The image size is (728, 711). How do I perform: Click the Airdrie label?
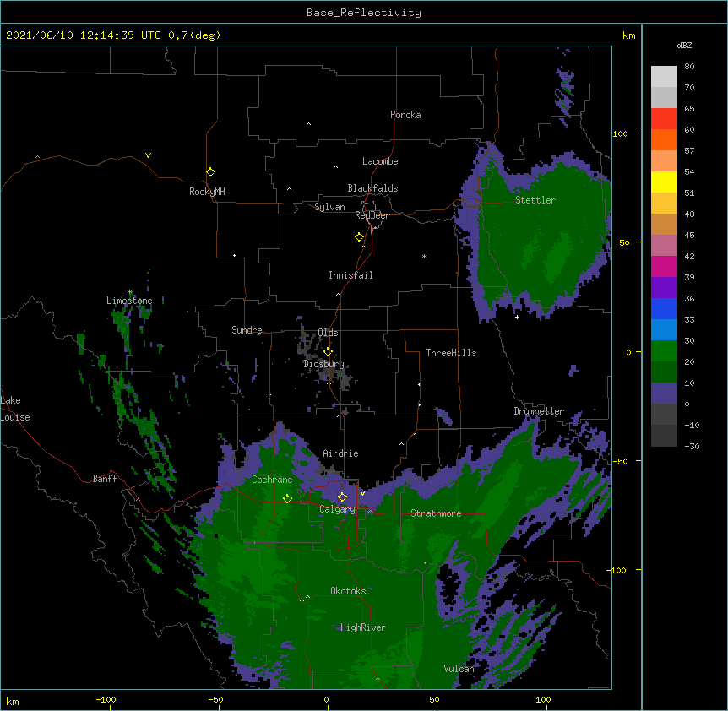[340, 453]
